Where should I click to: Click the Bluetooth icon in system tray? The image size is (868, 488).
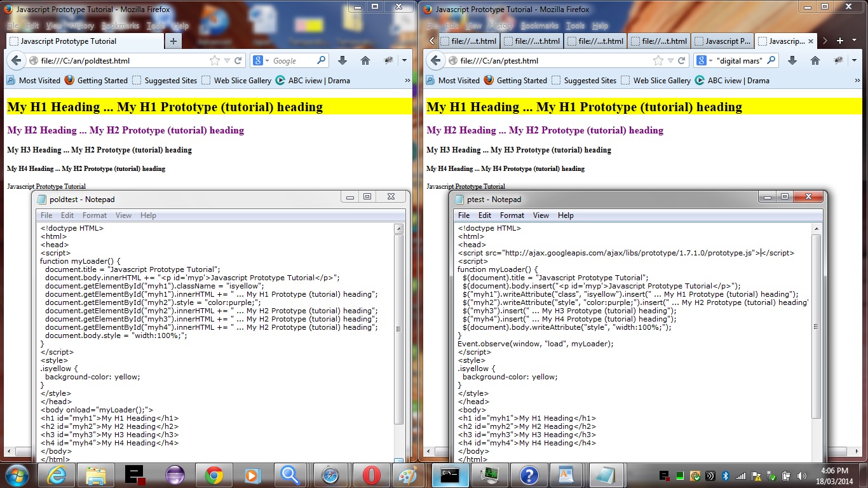coord(724,476)
